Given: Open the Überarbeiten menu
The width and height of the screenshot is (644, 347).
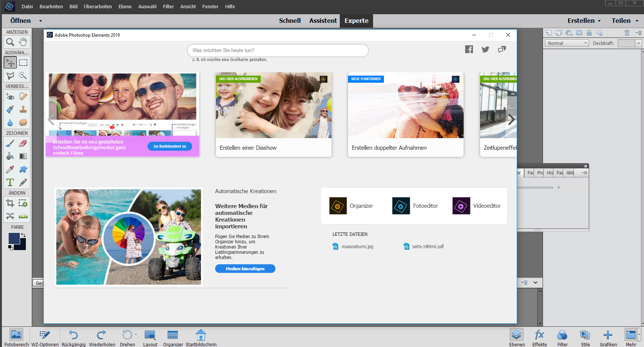Looking at the screenshot, I should (x=98, y=6).
